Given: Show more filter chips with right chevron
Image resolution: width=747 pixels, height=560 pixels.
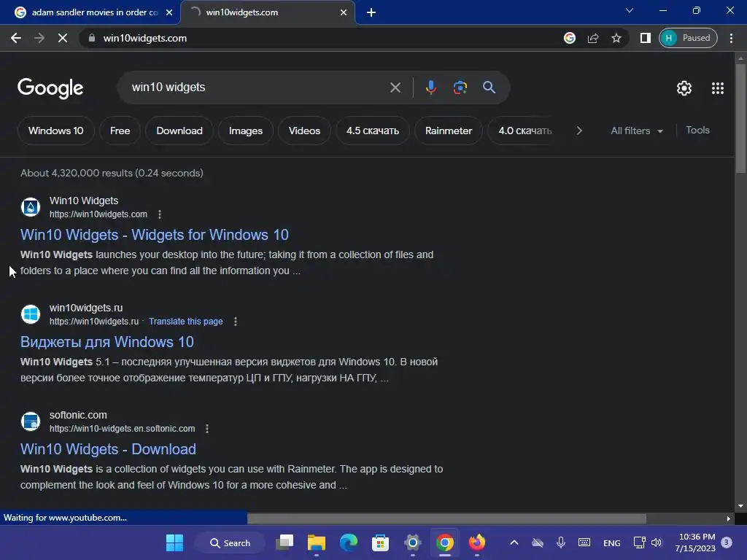Looking at the screenshot, I should (578, 131).
